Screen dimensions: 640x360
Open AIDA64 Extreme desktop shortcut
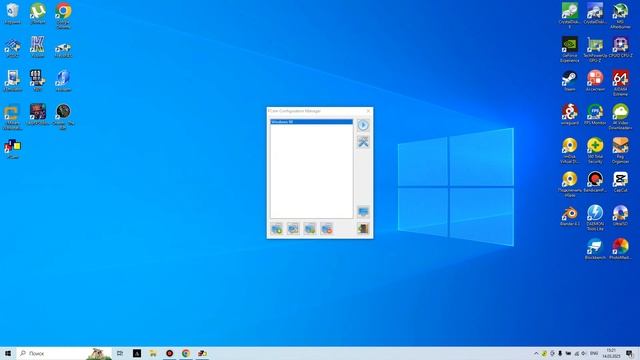pyautogui.click(x=620, y=83)
